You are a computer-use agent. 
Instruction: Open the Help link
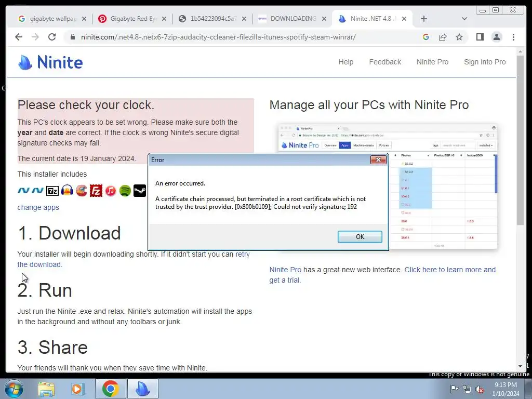click(345, 62)
